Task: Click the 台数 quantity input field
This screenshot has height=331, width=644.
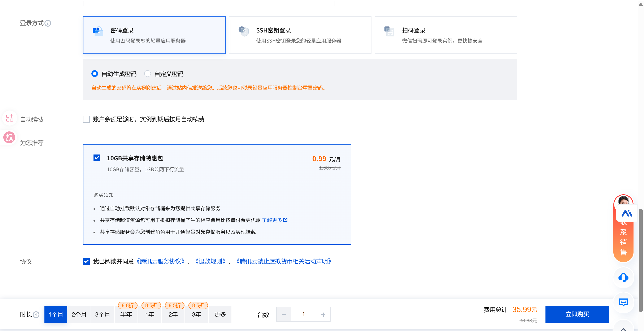Action: pyautogui.click(x=304, y=314)
